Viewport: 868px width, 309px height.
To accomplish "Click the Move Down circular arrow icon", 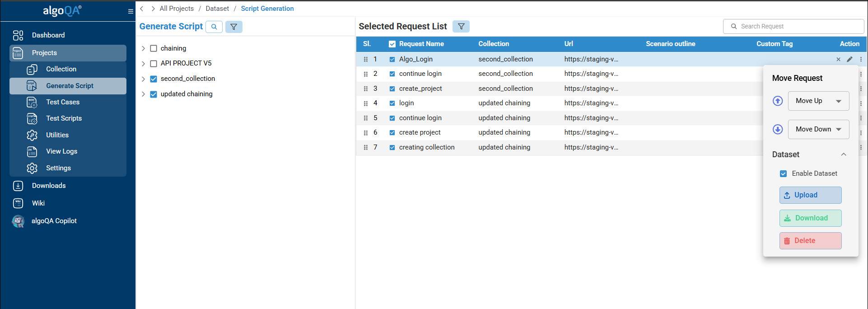I will pyautogui.click(x=778, y=129).
